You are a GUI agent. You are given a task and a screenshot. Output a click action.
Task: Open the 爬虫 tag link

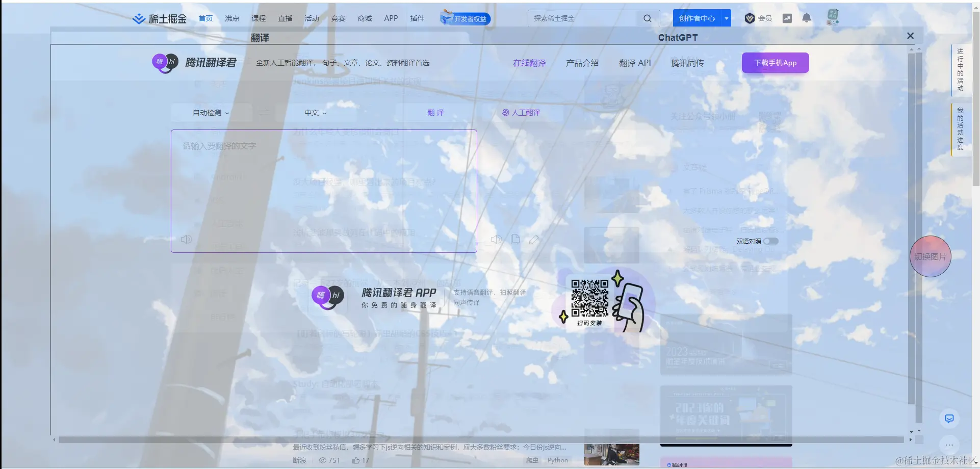532,460
